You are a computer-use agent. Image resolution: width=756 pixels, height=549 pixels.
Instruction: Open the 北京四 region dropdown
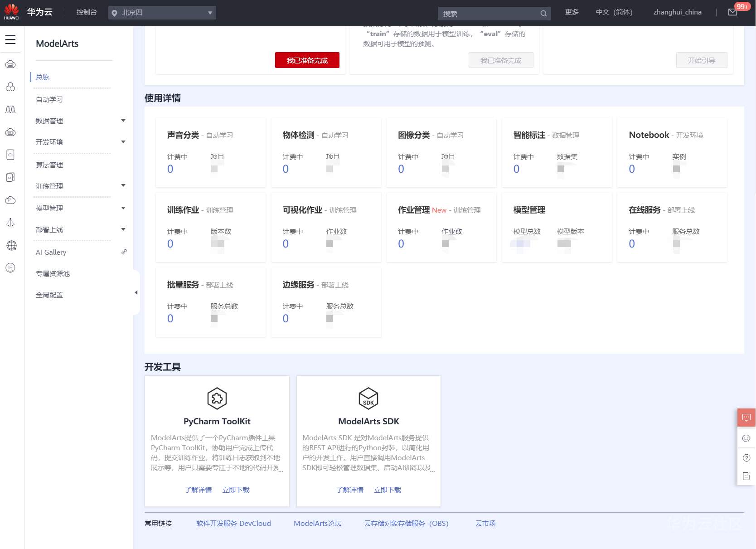click(162, 13)
